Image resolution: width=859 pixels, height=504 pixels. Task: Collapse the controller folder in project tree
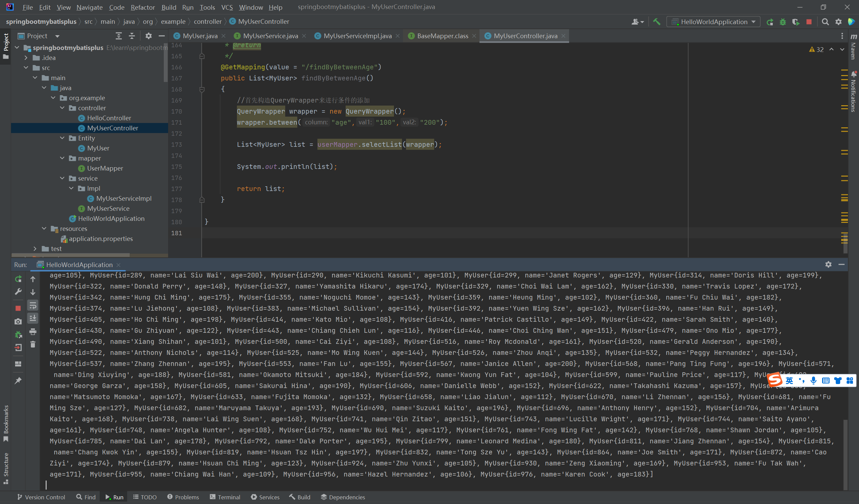click(62, 108)
